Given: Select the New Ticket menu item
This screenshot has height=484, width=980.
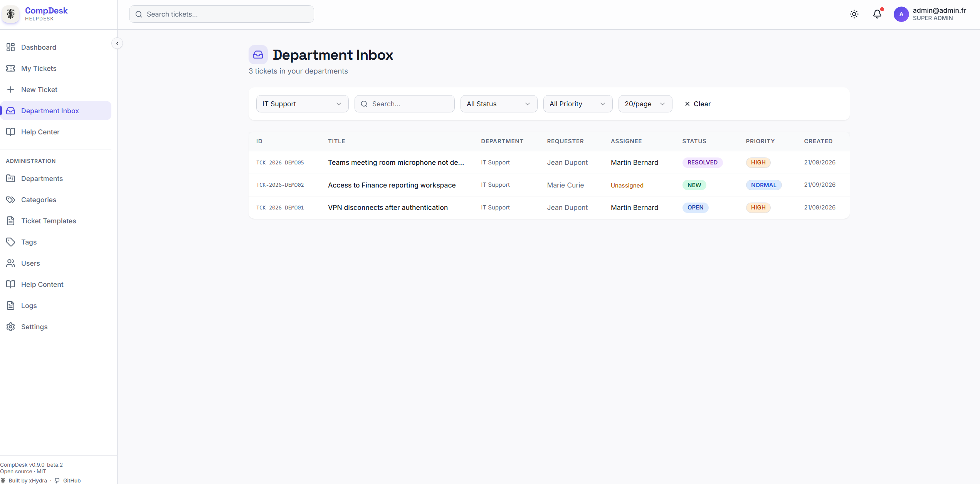Looking at the screenshot, I should click(56, 89).
